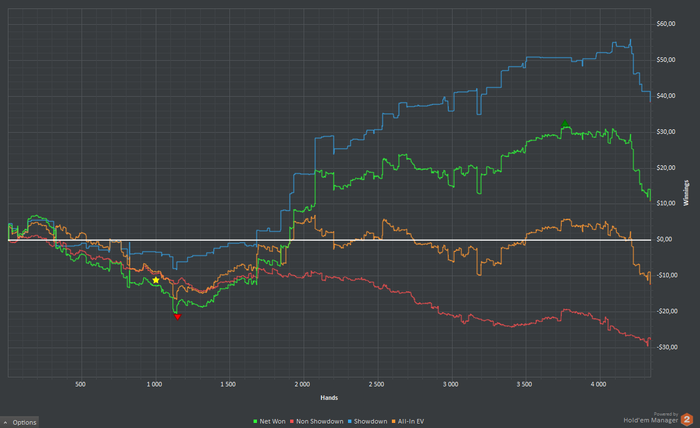This screenshot has height=428, width=700.
Task: Click the 2 500 hands axis label
Action: [x=376, y=384]
